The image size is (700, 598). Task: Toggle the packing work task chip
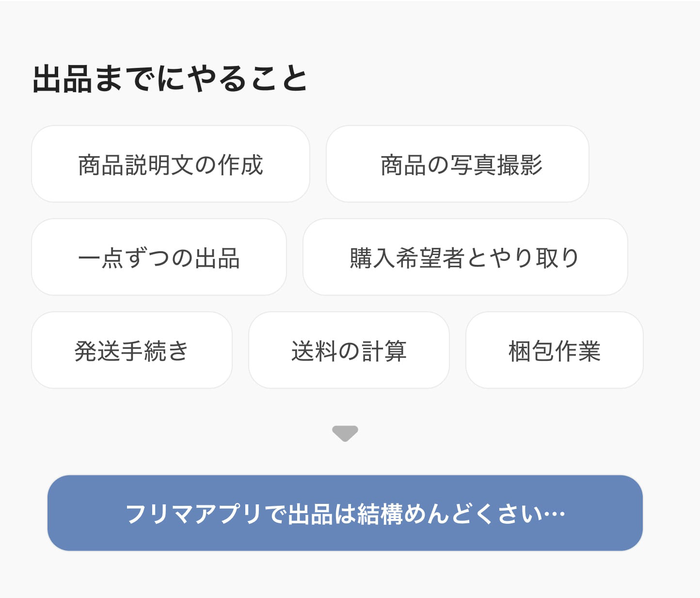pyautogui.click(x=555, y=350)
